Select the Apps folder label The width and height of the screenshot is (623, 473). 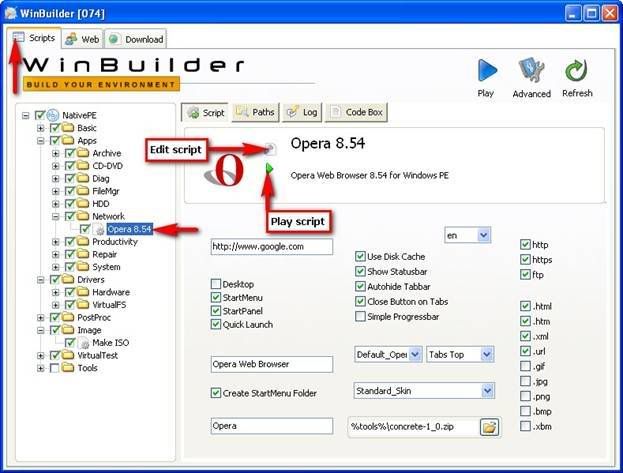(x=87, y=141)
